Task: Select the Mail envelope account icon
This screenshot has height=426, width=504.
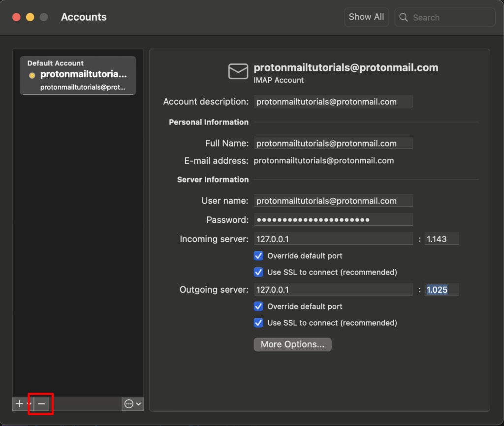Action: pos(238,72)
